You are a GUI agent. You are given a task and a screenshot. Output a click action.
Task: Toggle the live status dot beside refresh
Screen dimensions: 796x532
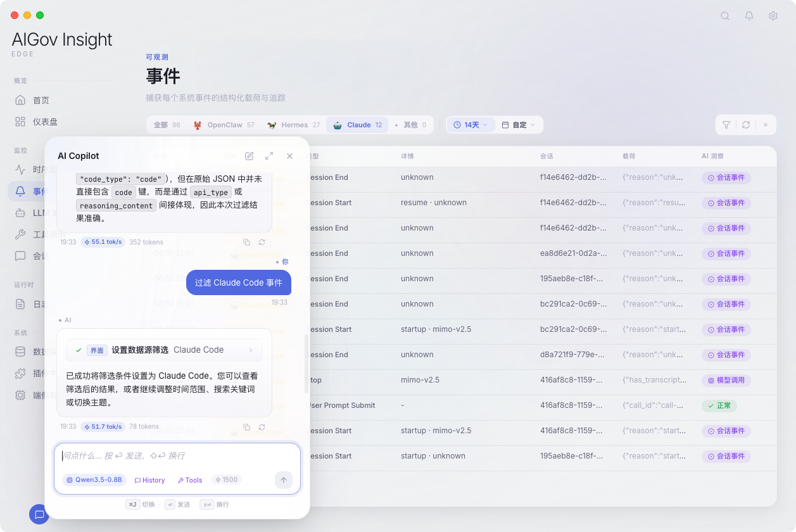point(765,125)
